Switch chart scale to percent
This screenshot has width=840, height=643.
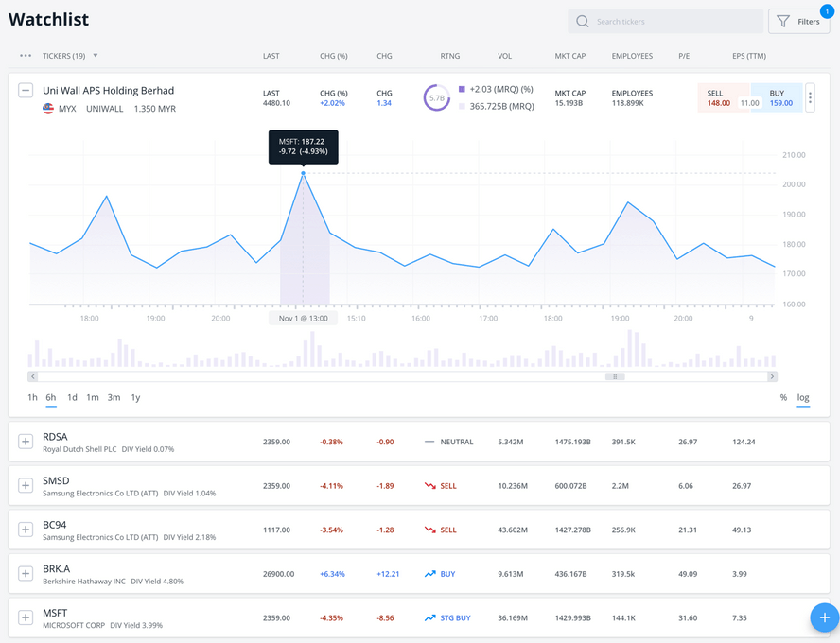[x=783, y=397]
